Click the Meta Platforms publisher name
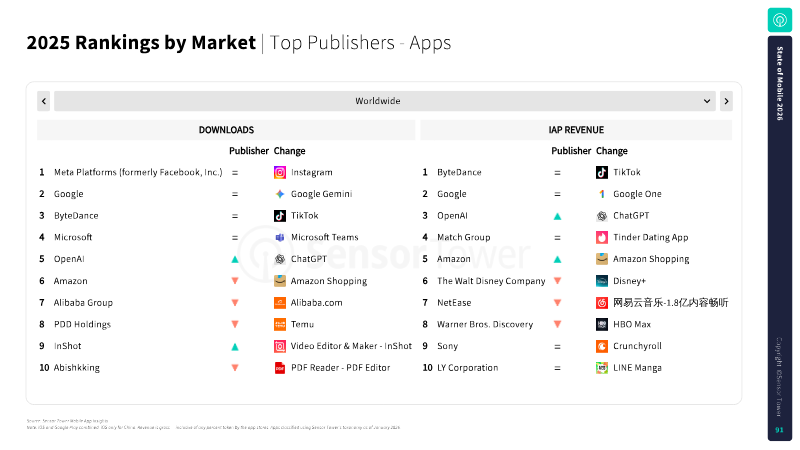Image resolution: width=800 pixels, height=450 pixels. click(138, 172)
